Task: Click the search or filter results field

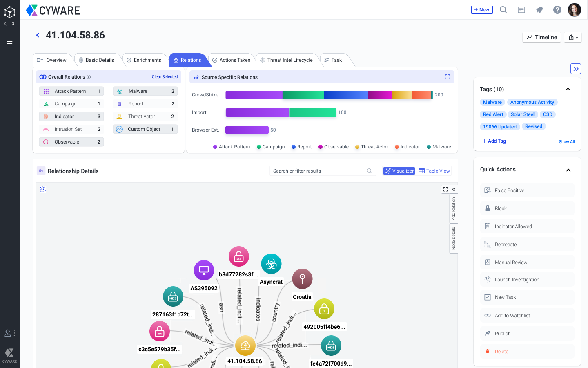Action: [318, 171]
